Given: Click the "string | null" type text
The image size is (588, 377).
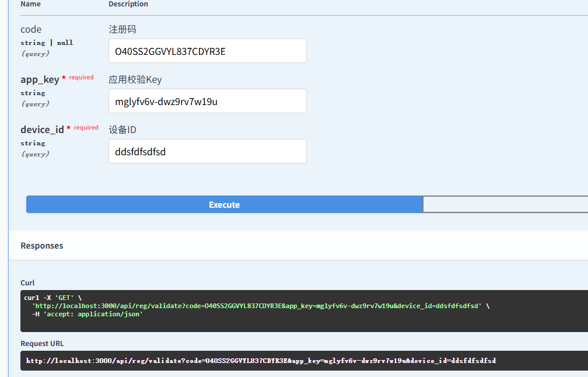Looking at the screenshot, I should pos(47,43).
